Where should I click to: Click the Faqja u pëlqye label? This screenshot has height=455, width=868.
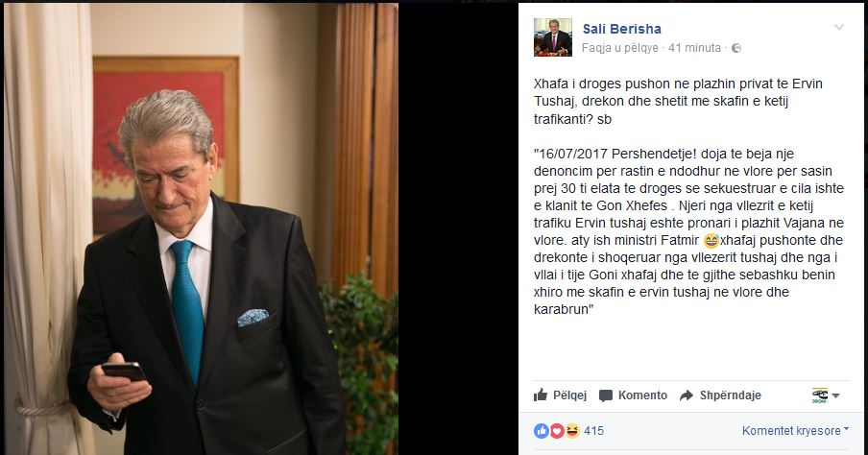(620, 48)
